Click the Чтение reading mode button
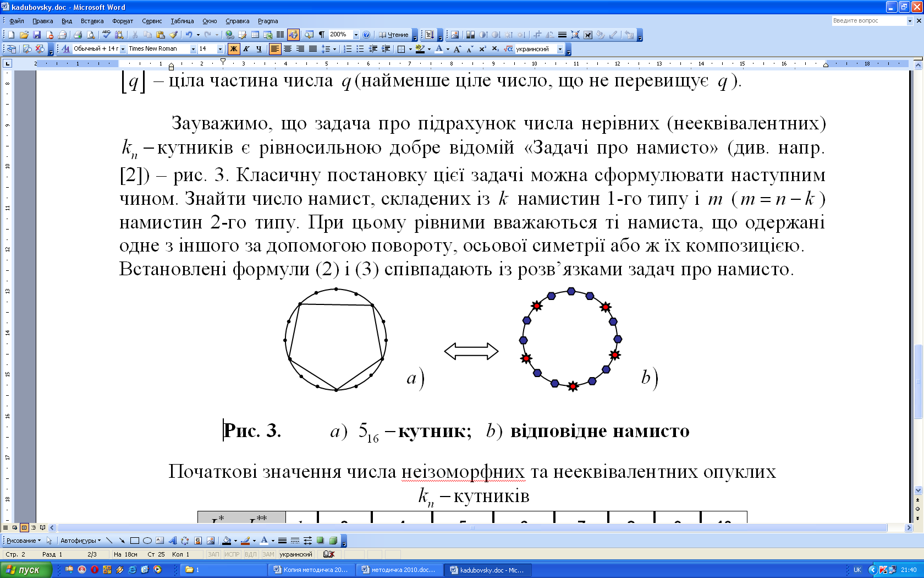Image resolution: width=924 pixels, height=578 pixels. point(394,35)
